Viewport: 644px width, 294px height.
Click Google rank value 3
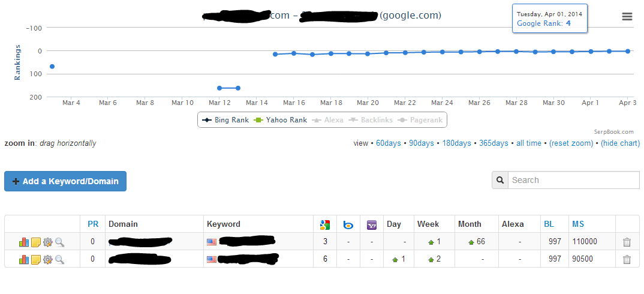(x=325, y=242)
